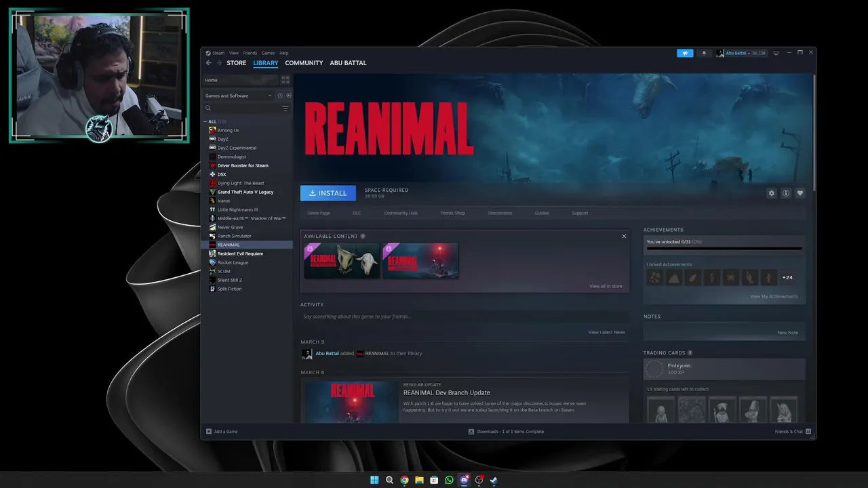
Task: Click the ready-to-play filter icon
Action: pyautogui.click(x=288, y=96)
